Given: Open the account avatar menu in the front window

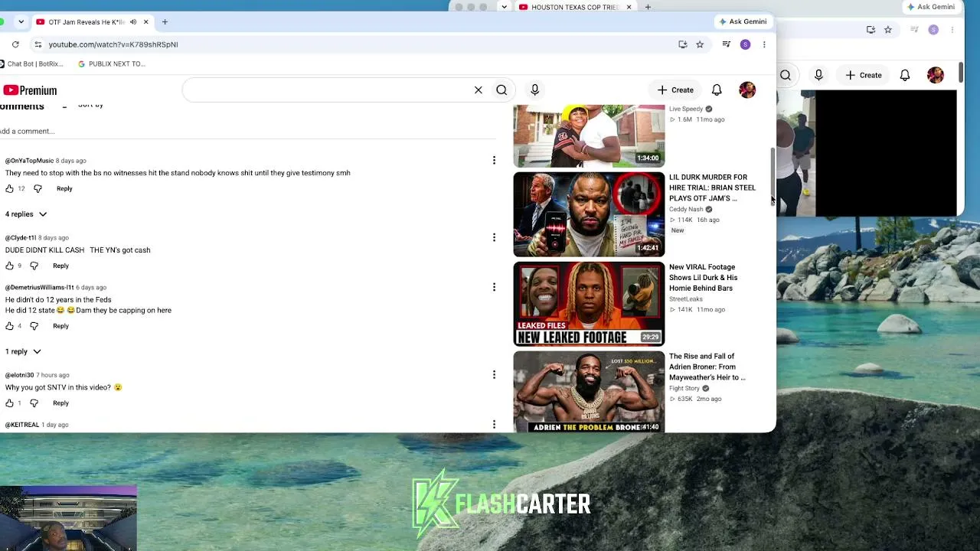Looking at the screenshot, I should click(747, 90).
